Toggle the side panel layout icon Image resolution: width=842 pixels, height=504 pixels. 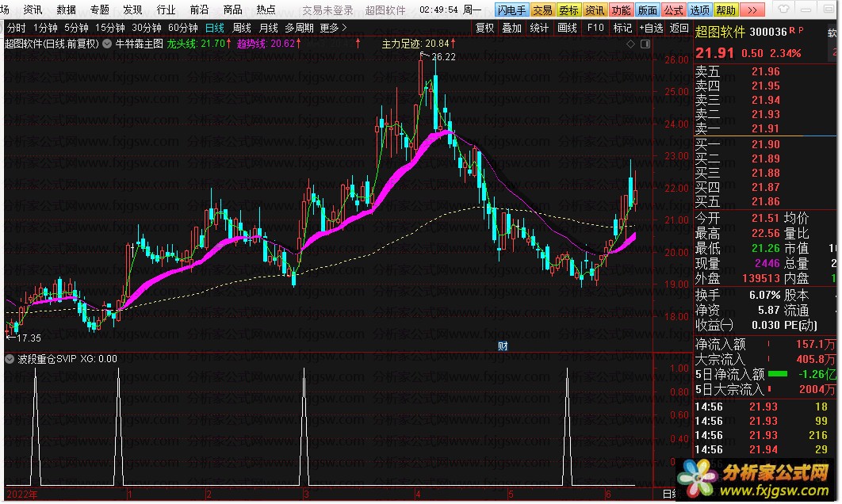645,44
